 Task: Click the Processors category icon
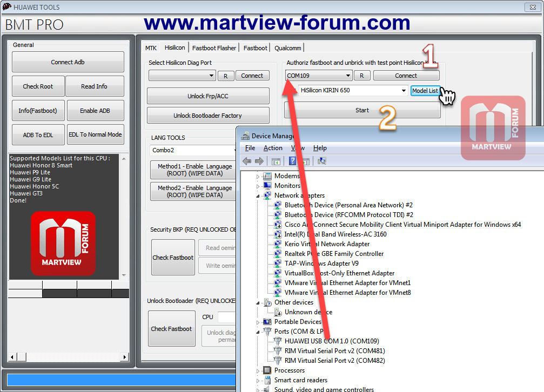pyautogui.click(x=267, y=370)
